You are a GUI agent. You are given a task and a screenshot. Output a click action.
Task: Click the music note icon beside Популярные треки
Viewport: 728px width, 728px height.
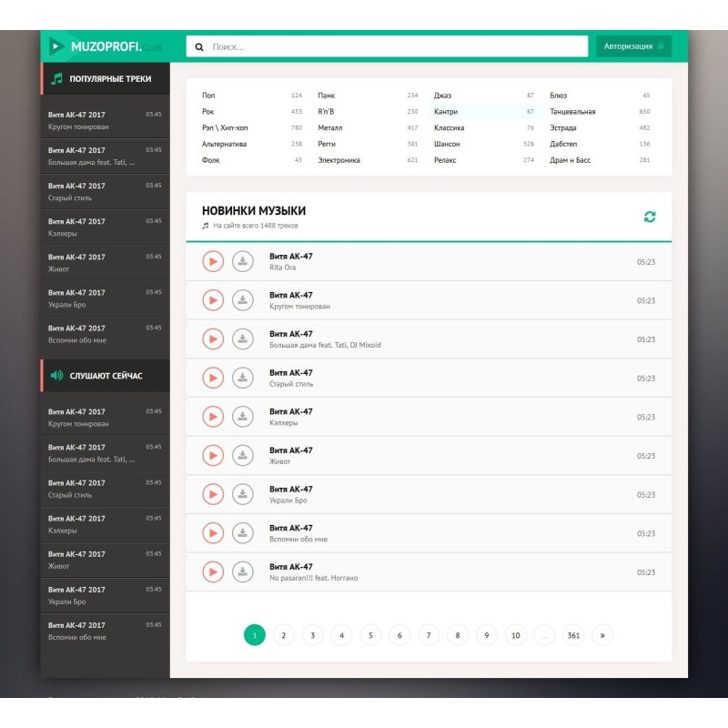click(56, 77)
